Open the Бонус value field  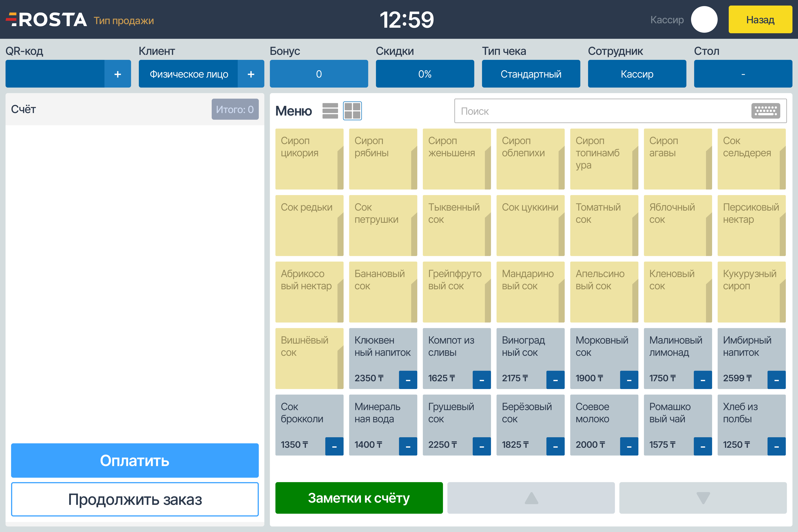click(x=319, y=74)
